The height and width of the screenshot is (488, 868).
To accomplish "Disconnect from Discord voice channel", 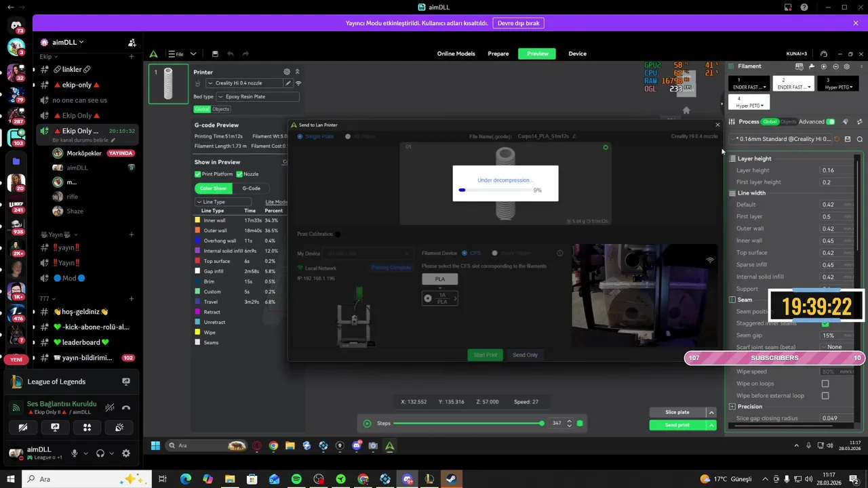I will [126, 408].
